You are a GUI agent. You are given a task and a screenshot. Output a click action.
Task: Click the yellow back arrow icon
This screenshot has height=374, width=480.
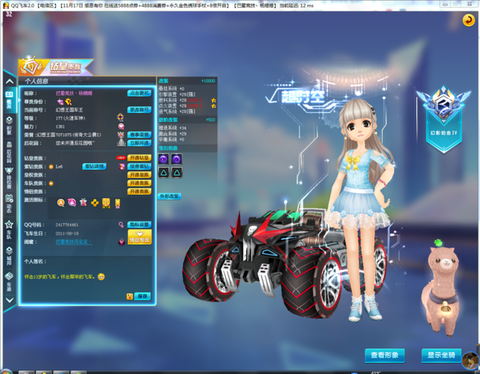click(468, 20)
